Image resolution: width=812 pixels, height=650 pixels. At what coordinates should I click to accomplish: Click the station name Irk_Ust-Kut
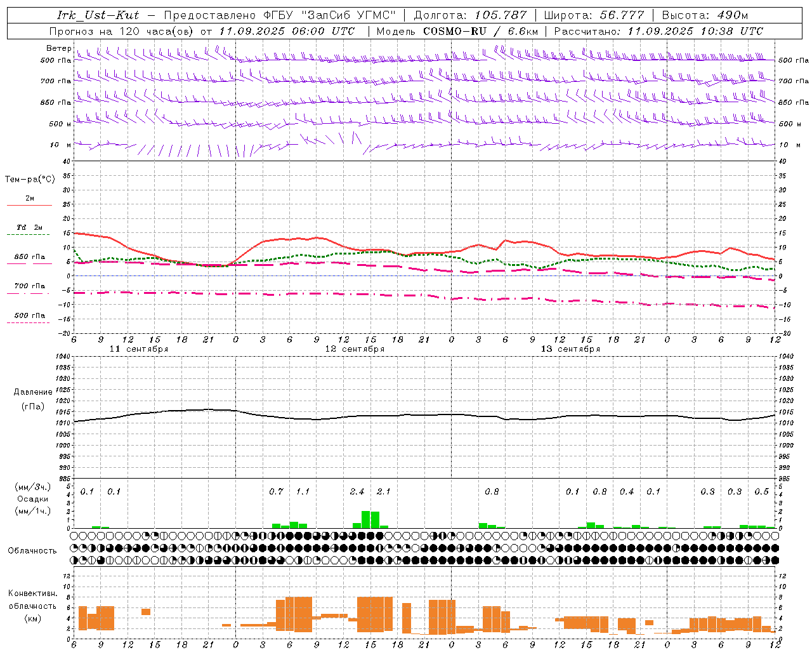98,15
